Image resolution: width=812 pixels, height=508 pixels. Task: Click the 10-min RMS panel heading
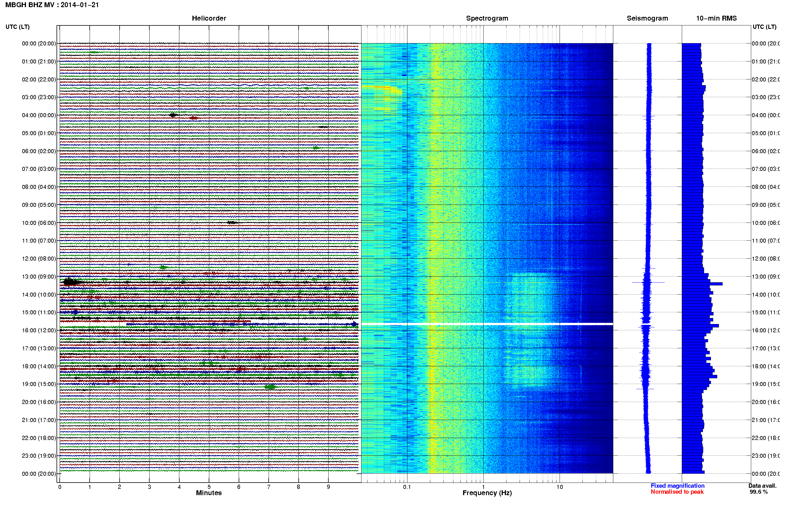716,19
